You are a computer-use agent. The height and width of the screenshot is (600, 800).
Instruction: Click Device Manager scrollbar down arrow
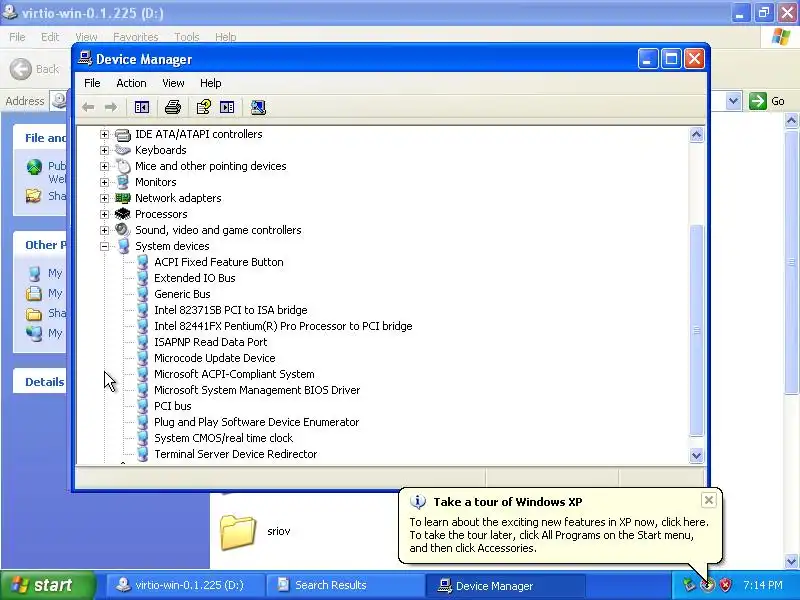coord(696,455)
